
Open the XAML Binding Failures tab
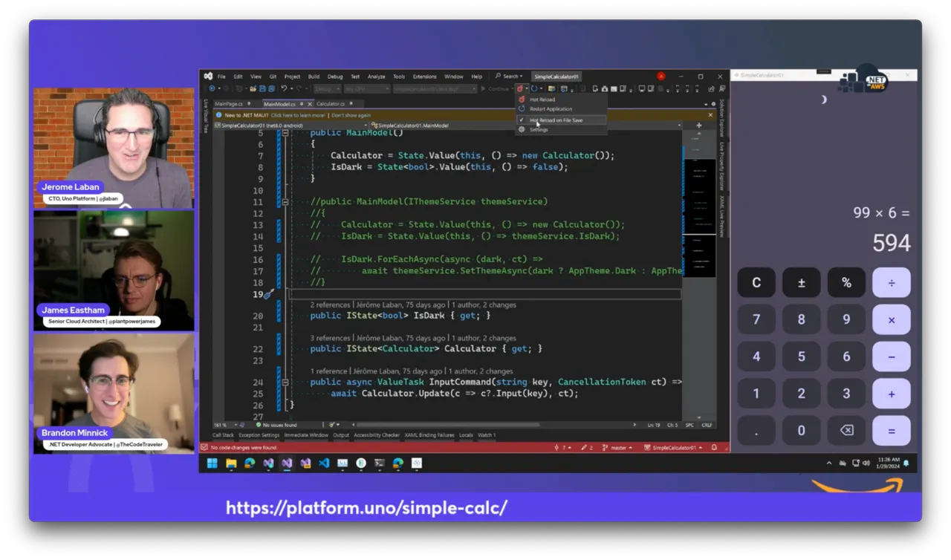429,435
